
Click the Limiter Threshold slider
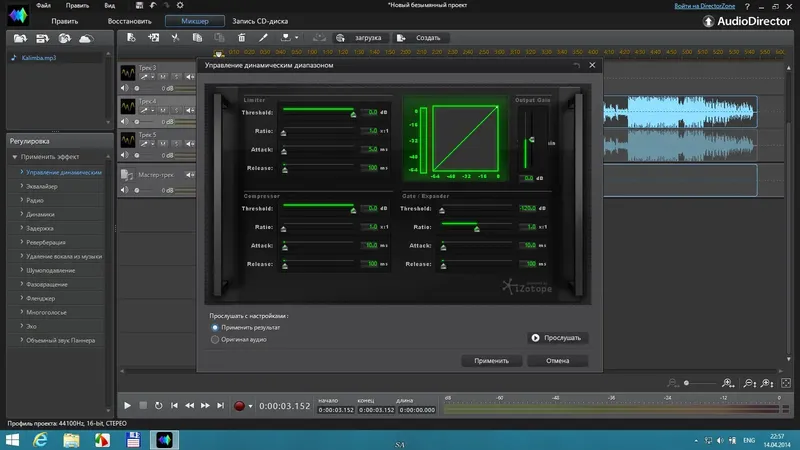click(x=318, y=112)
